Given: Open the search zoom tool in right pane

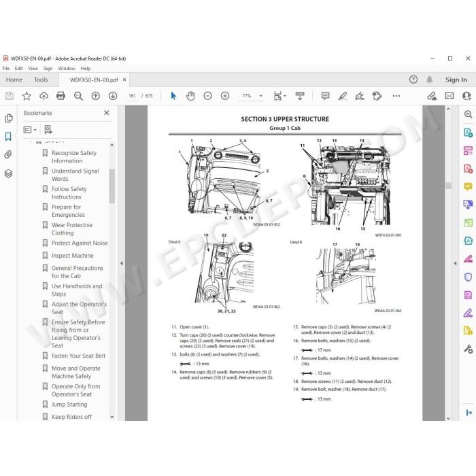Looking at the screenshot, I should [x=468, y=114].
